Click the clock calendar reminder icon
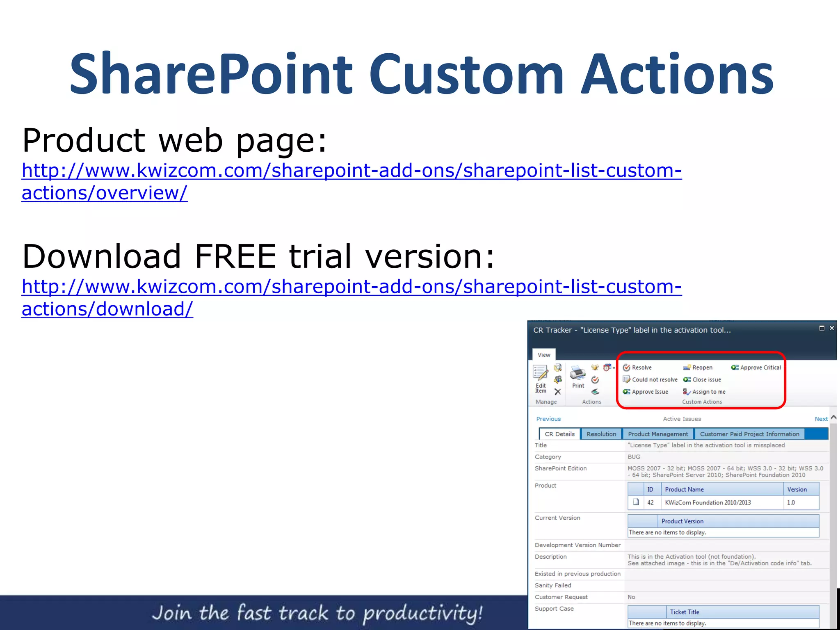Screen dimensions: 840x630 pos(607,367)
